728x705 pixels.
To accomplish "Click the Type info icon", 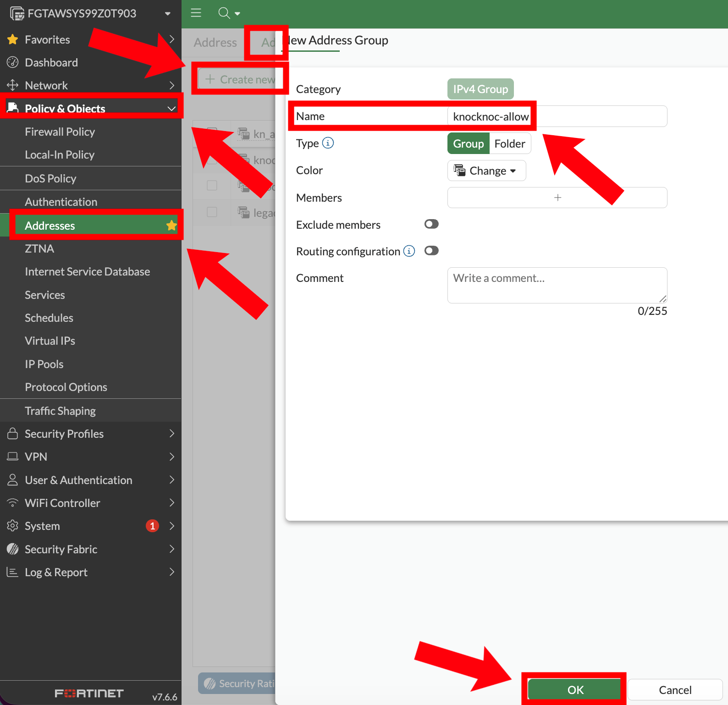I will point(328,143).
